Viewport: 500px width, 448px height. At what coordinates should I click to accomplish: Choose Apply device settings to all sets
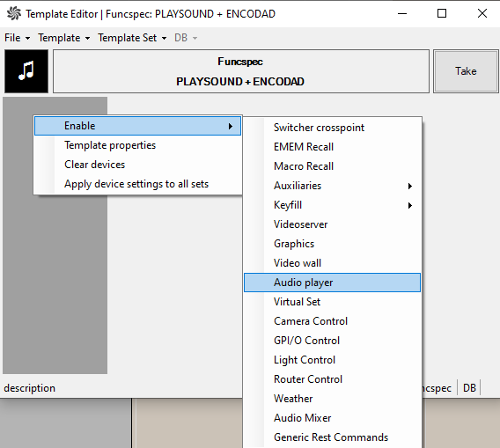tap(137, 184)
